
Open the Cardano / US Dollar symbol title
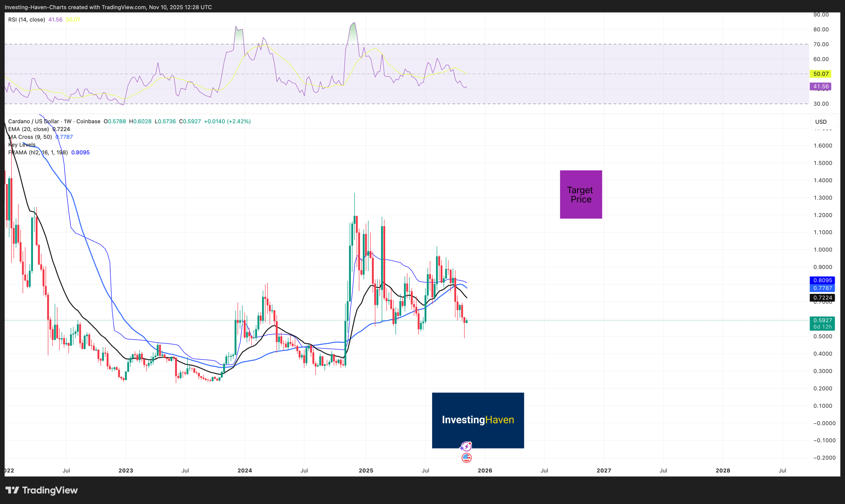coord(34,121)
